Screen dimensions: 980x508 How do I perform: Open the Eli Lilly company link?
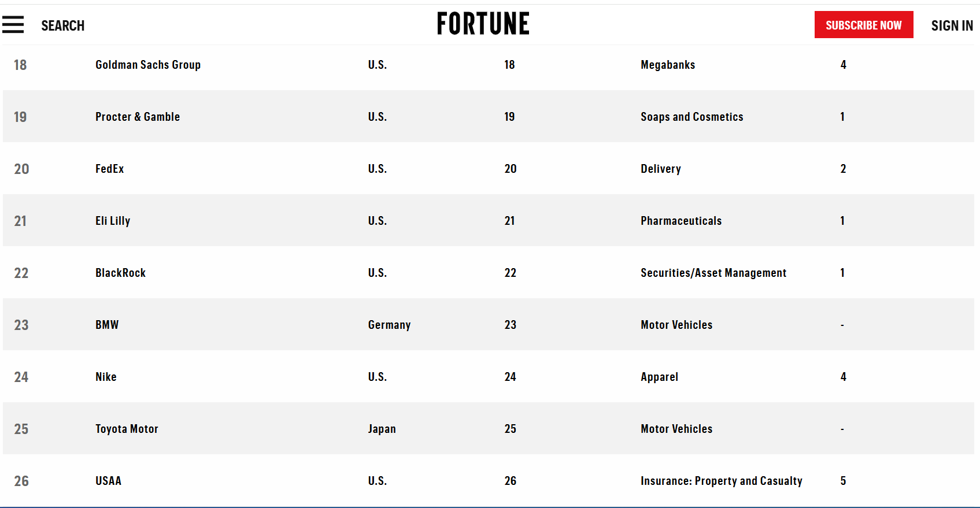113,221
